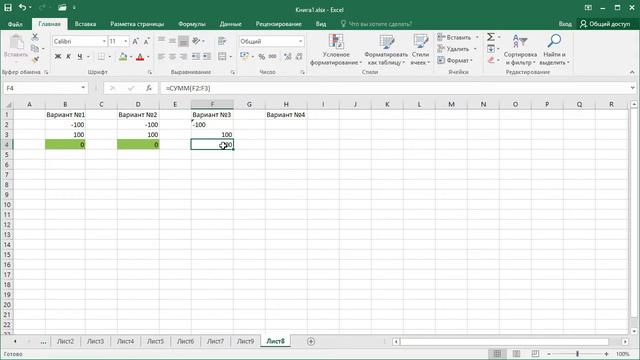Open Форматировать как таблицу gallery
This screenshot has width=640, height=360.
[386, 50]
